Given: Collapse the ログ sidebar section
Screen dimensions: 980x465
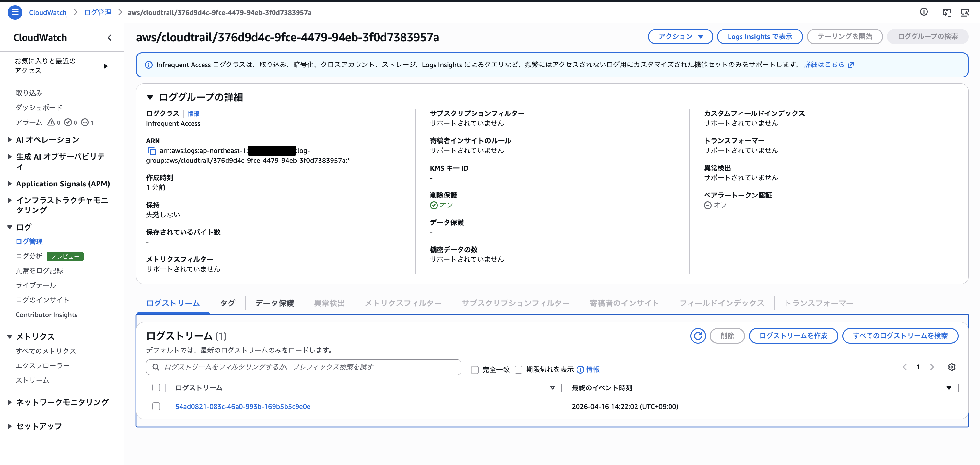Looking at the screenshot, I should tap(10, 228).
